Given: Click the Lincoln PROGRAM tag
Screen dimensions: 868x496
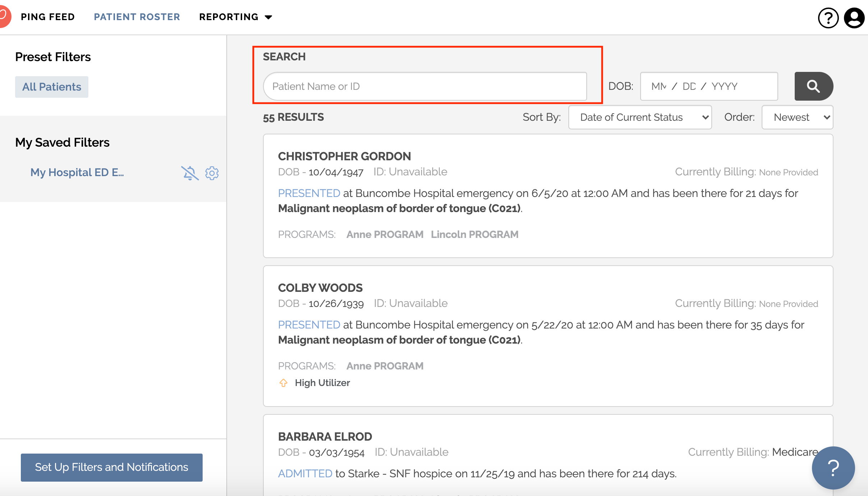Looking at the screenshot, I should tap(474, 234).
